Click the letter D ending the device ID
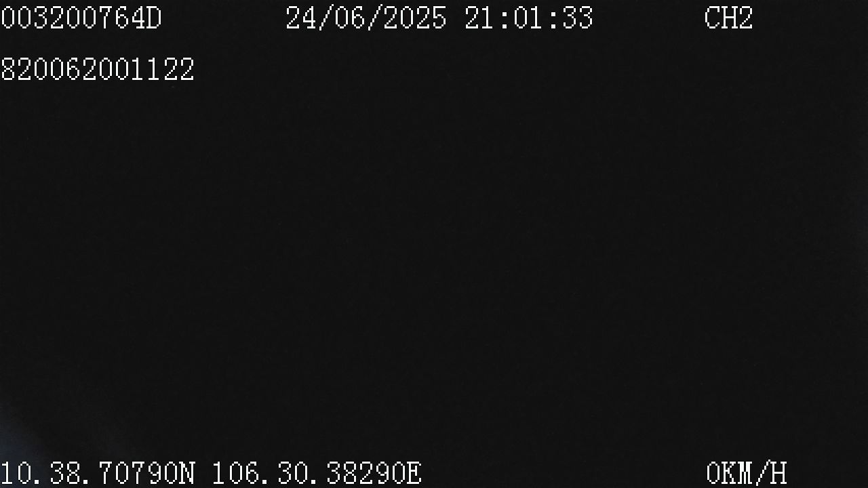Viewport: 868px width, 488px height. point(155,18)
